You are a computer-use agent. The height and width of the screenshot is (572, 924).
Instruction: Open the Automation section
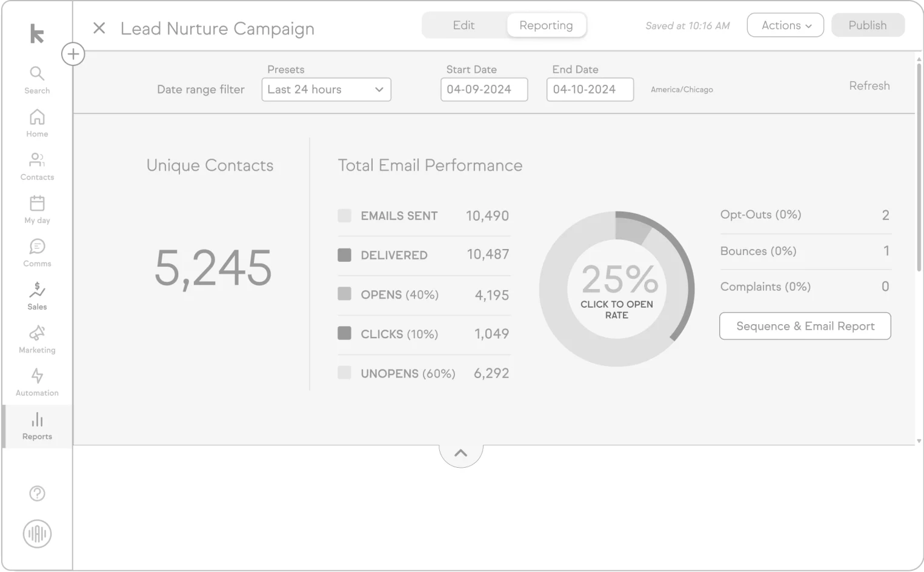coord(37,382)
